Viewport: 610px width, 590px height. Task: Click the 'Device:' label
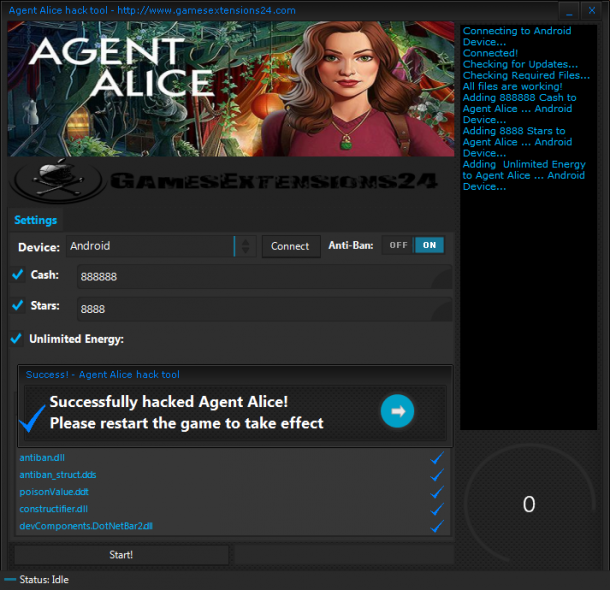click(x=39, y=247)
